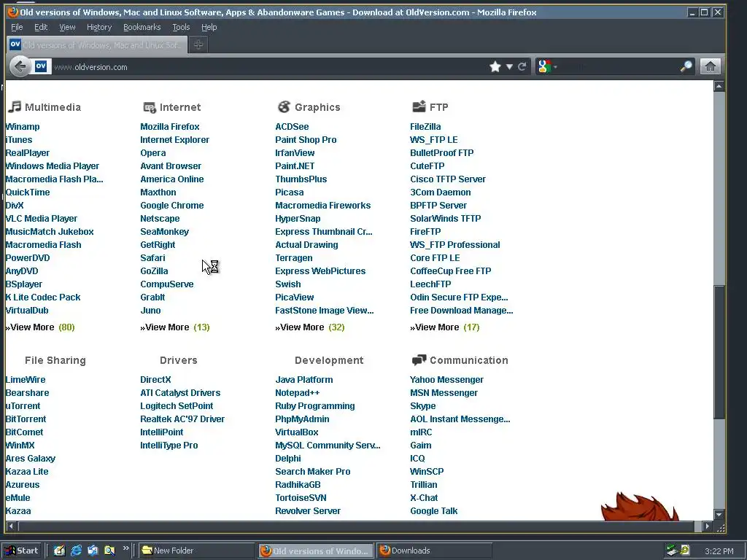Expand Multimedia with View More (80)
This screenshot has height=560, width=747.
[x=40, y=327]
